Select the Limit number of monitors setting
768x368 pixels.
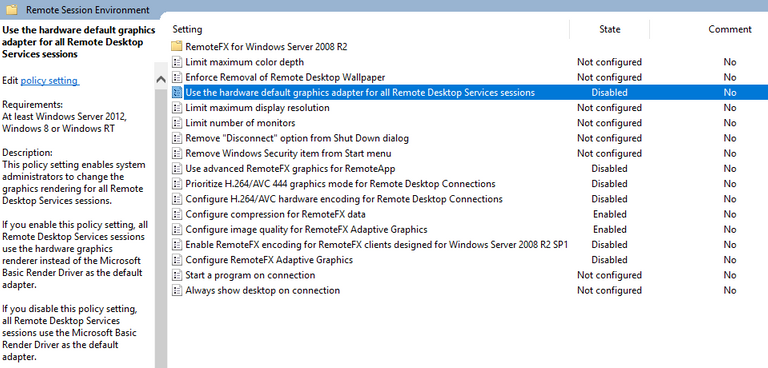240,123
